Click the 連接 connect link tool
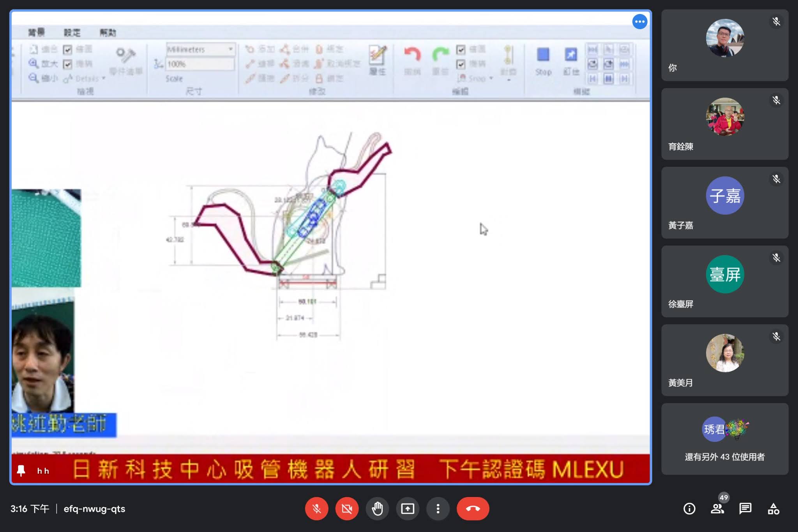Viewport: 798px width, 532px height. 249,64
